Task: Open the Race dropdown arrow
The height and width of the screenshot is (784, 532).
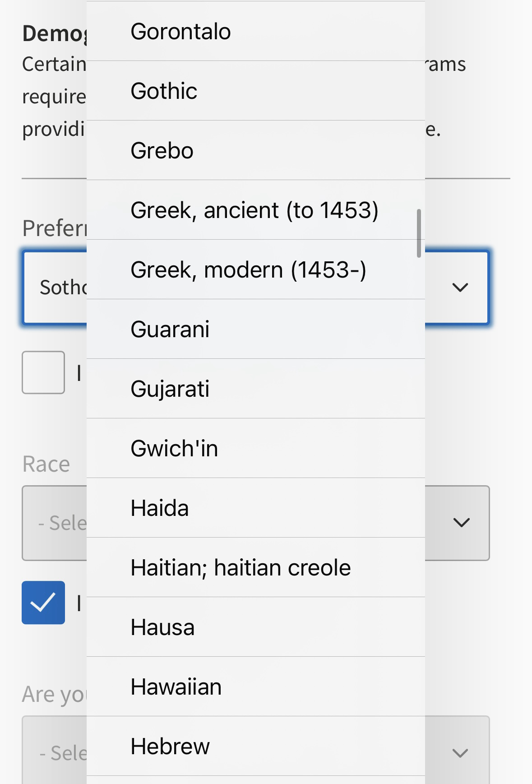Action: pos(461,523)
